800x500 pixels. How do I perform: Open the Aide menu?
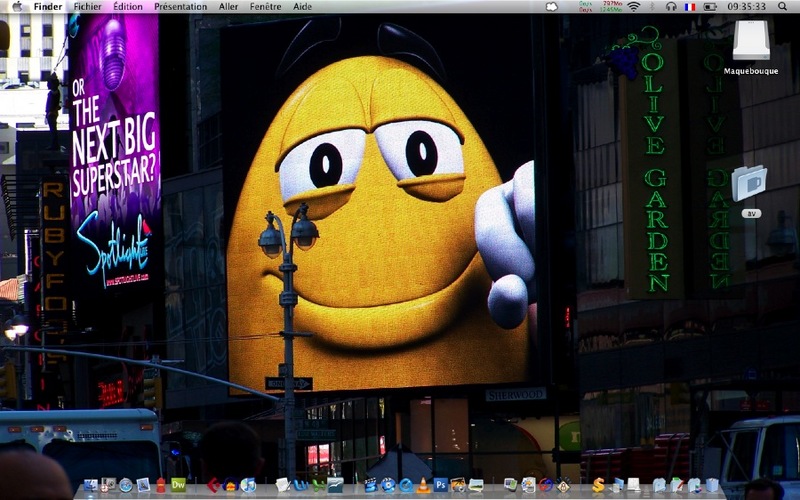click(303, 7)
